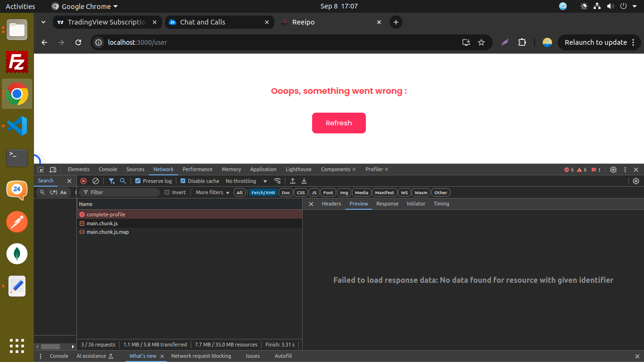Viewport: 644px width, 362px height.
Task: Click Relaunch to update button
Action: [x=596, y=42]
